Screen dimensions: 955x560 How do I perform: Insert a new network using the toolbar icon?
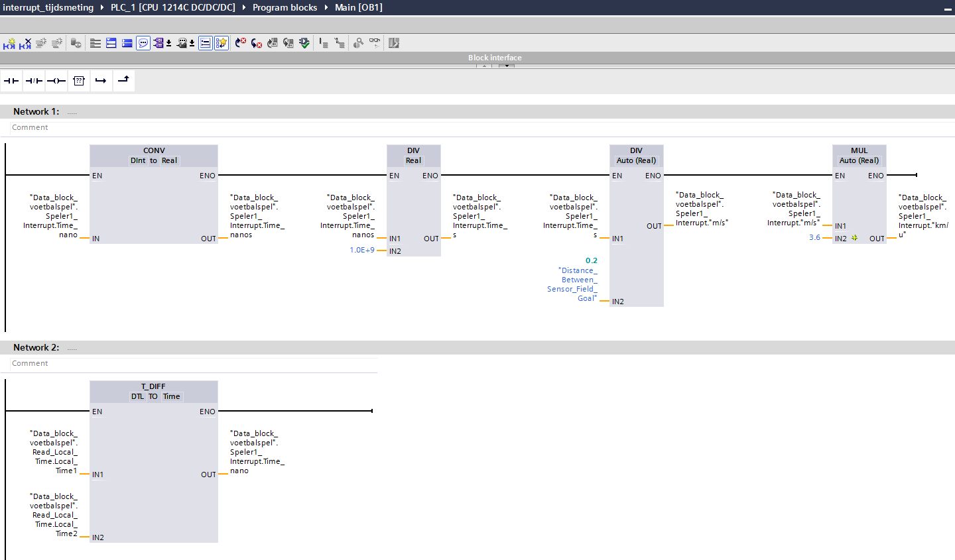9,43
